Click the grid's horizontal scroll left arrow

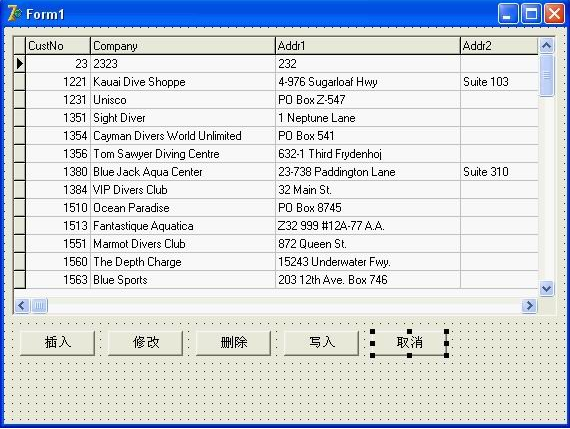[21, 306]
